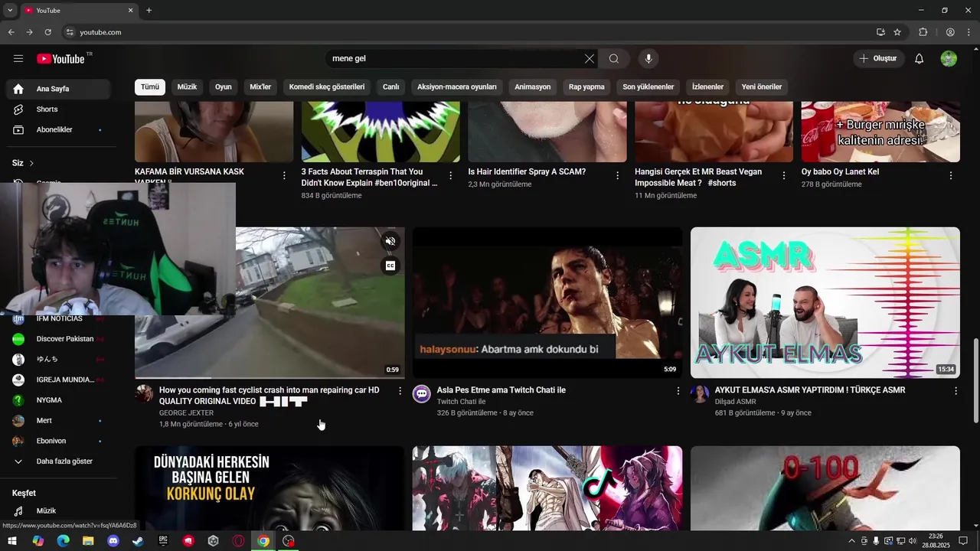
Task: Select Komedi skeç gösterileri chip
Action: tap(327, 87)
